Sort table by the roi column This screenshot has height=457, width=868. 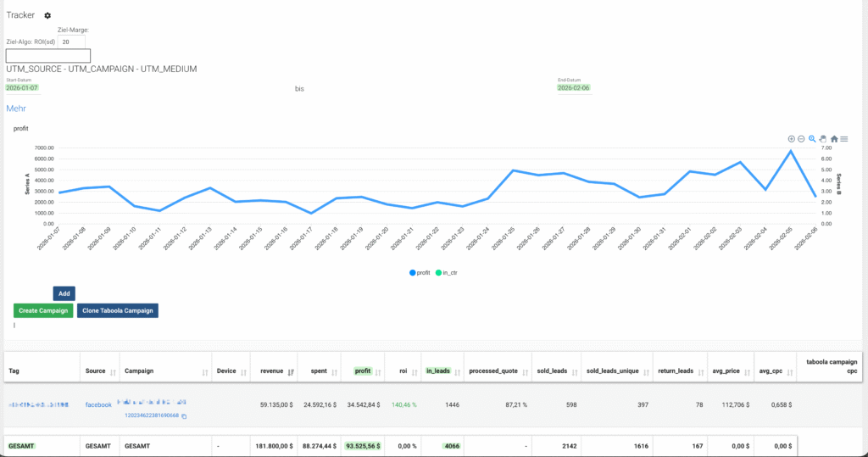414,371
